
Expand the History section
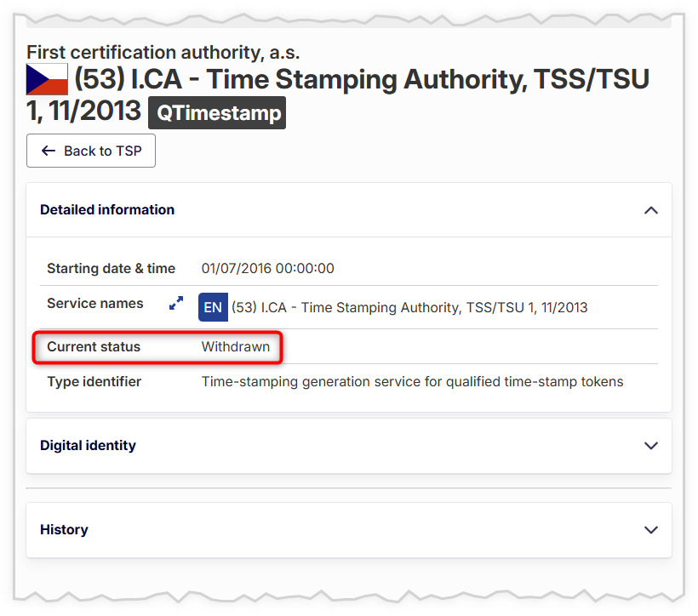point(651,530)
